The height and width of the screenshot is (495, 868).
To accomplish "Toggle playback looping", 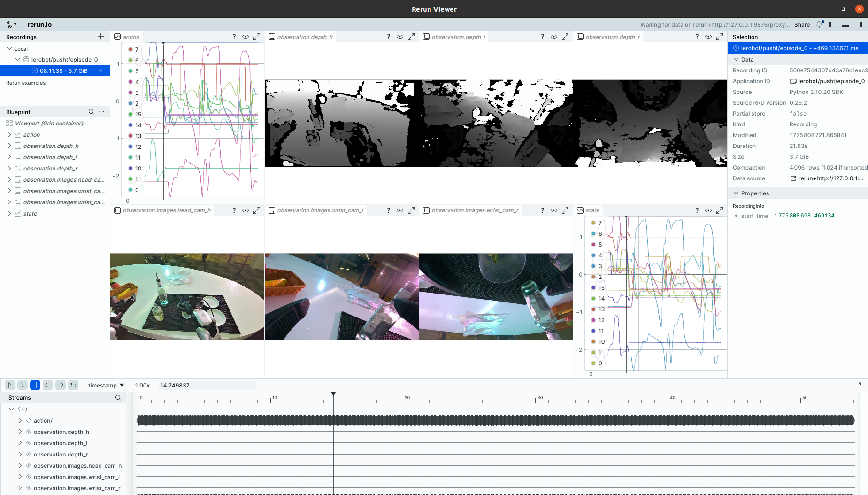I will [73, 385].
